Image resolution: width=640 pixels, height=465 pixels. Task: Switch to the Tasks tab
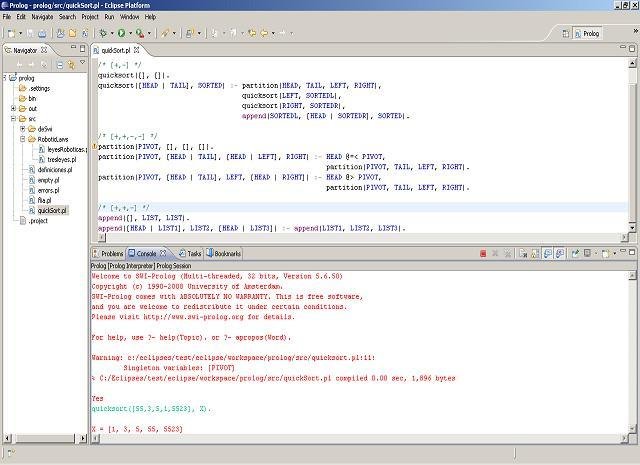190,254
